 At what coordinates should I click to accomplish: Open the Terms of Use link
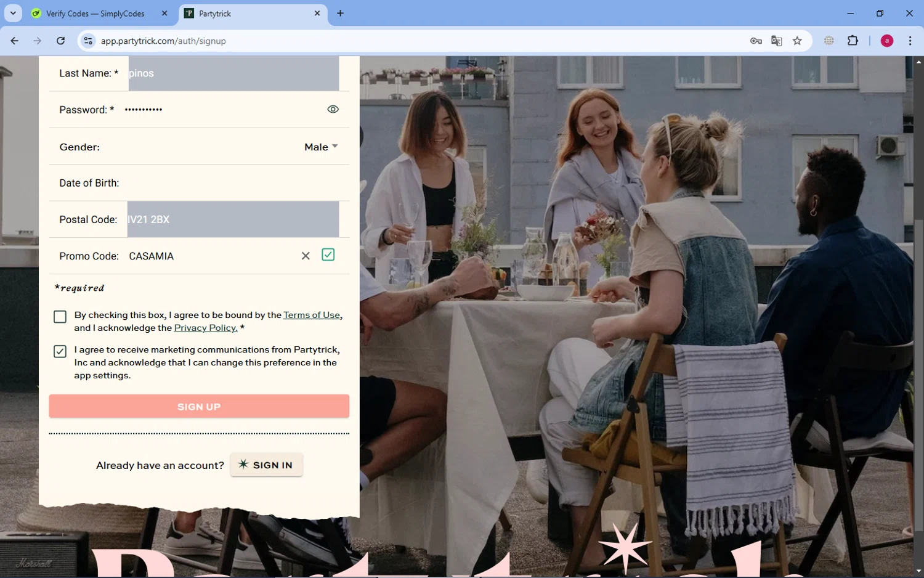[x=312, y=315]
